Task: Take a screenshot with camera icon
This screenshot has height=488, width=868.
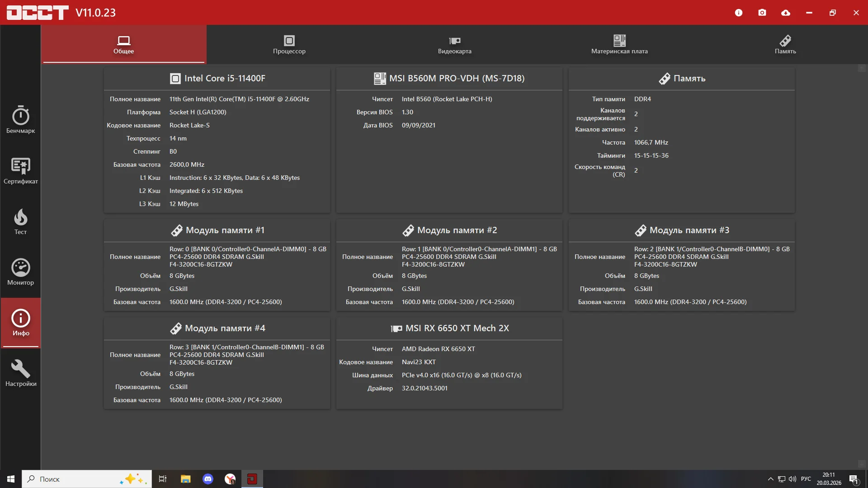Action: [762, 13]
